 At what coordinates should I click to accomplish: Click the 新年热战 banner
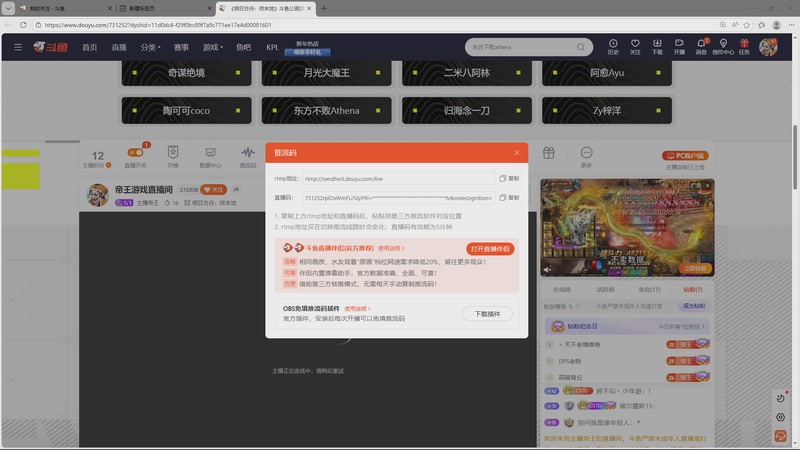click(307, 48)
